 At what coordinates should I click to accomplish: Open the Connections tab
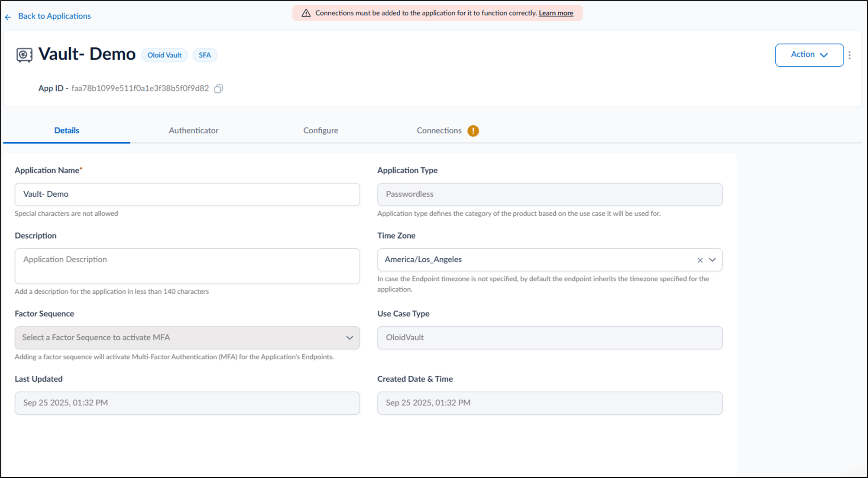(x=439, y=130)
